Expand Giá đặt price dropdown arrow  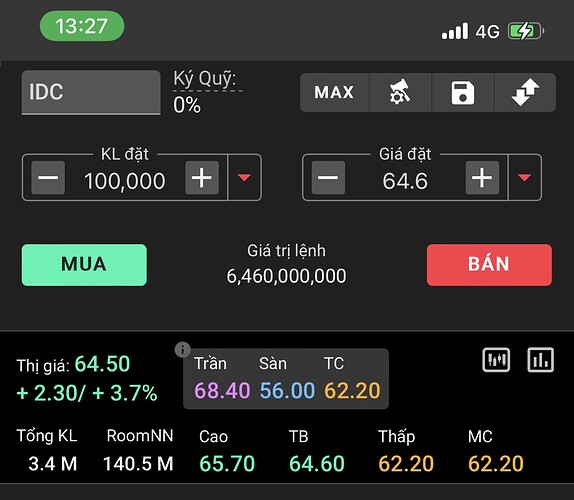(x=525, y=178)
